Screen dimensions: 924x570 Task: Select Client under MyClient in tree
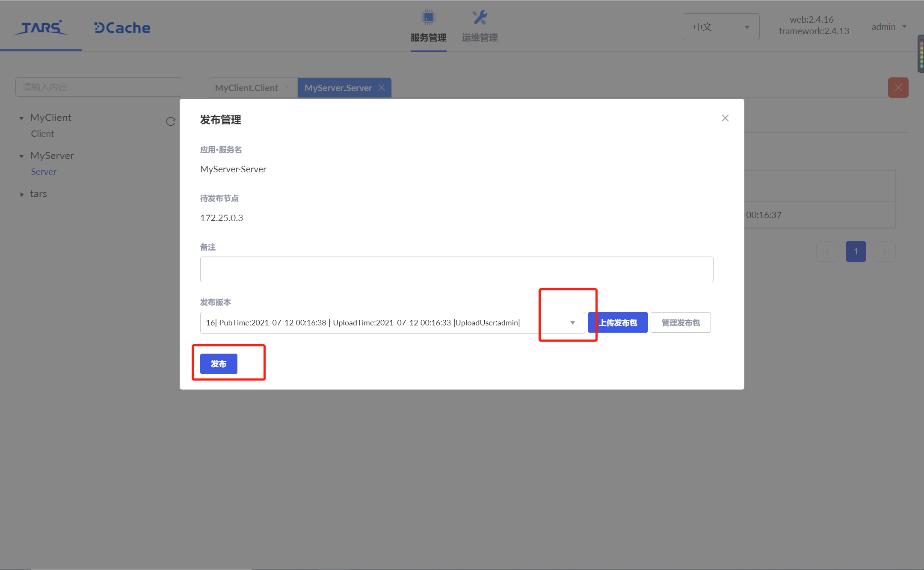[42, 133]
